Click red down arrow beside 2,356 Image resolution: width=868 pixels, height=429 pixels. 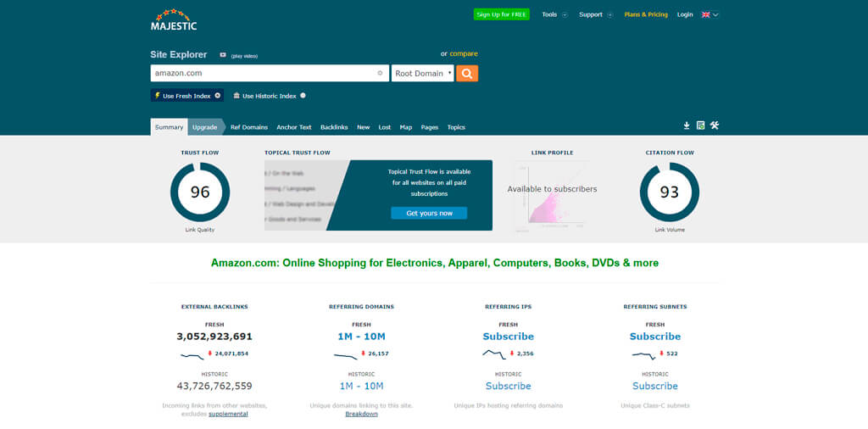point(512,354)
